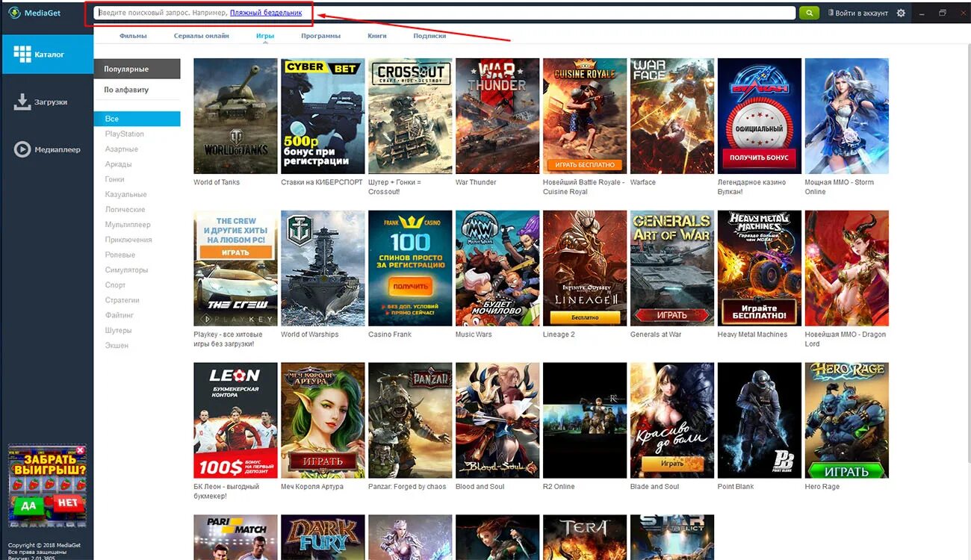Select the Казуальные category
The height and width of the screenshot is (560, 971).
[125, 195]
